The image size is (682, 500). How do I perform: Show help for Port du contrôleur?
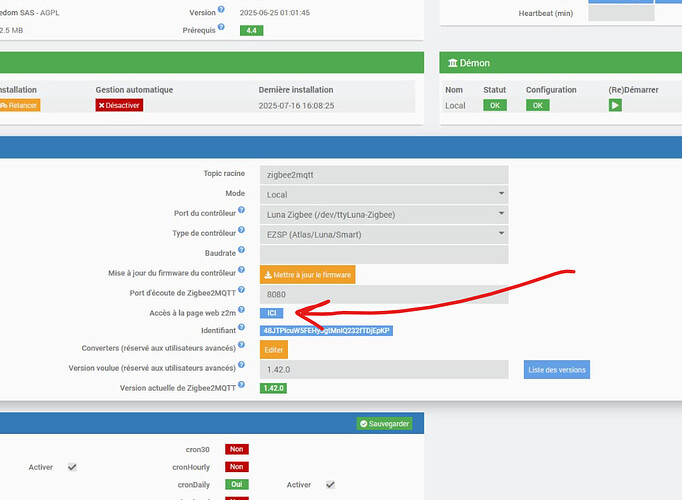click(x=241, y=210)
